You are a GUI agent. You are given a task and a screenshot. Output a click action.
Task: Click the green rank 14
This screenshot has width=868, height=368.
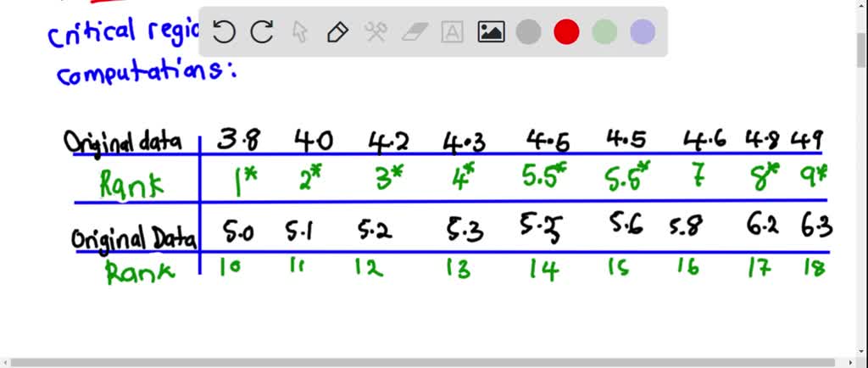click(x=543, y=270)
